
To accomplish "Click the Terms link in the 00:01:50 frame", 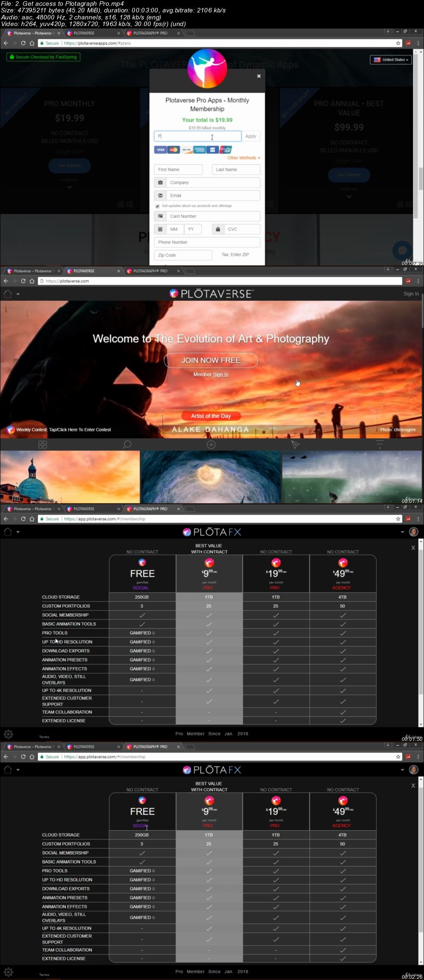I will tap(44, 737).
